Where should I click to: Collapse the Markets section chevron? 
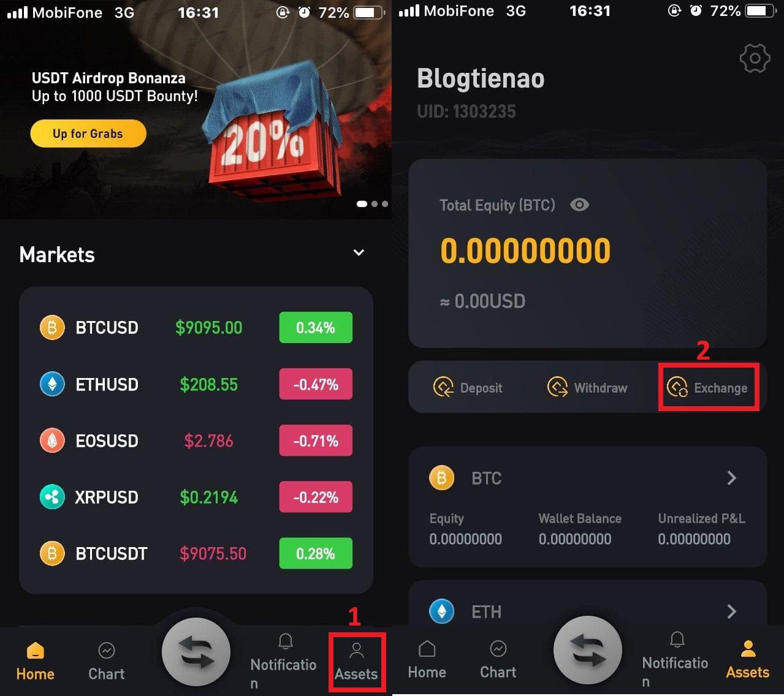pyautogui.click(x=359, y=252)
